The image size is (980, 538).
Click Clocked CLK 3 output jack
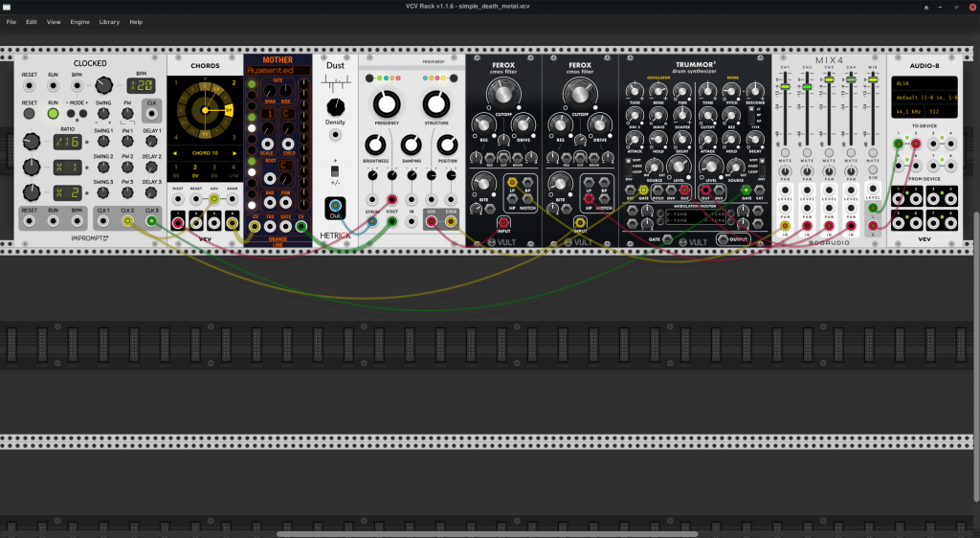pos(151,220)
